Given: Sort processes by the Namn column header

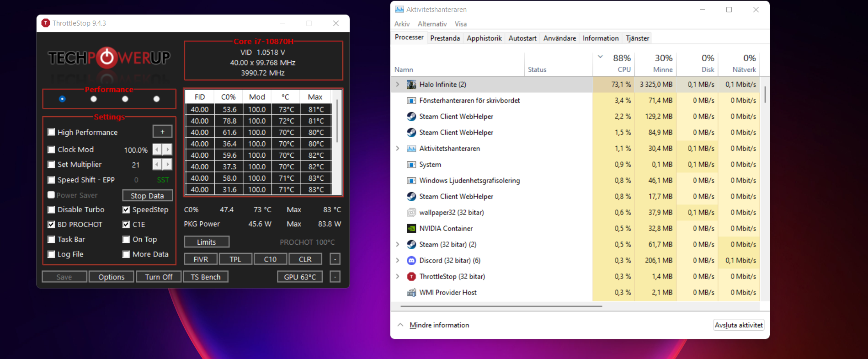Looking at the screenshot, I should coord(457,64).
